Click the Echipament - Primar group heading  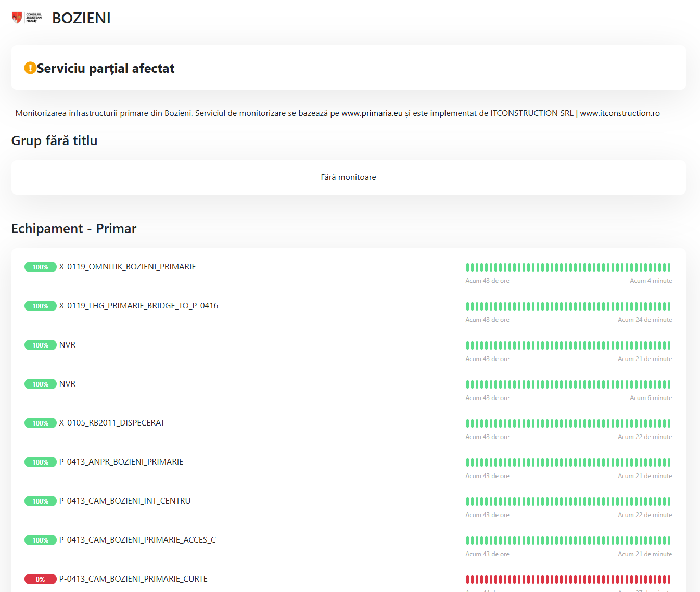[74, 229]
